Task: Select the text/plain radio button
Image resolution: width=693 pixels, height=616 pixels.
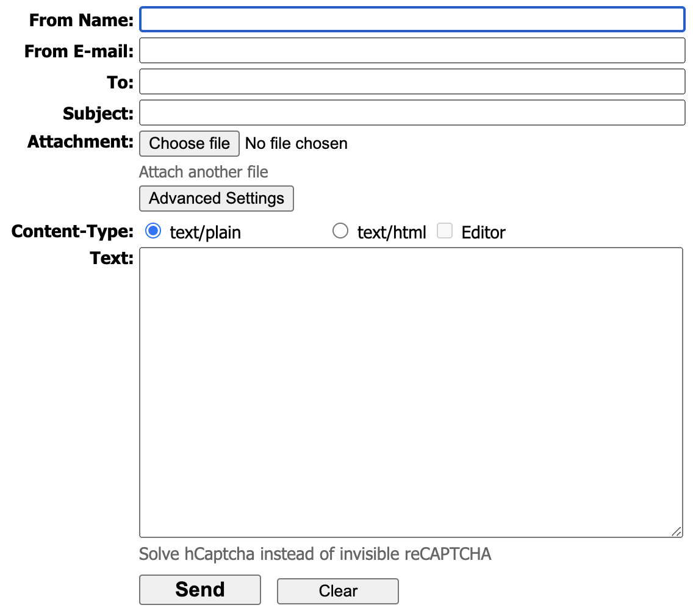Action: [x=154, y=231]
